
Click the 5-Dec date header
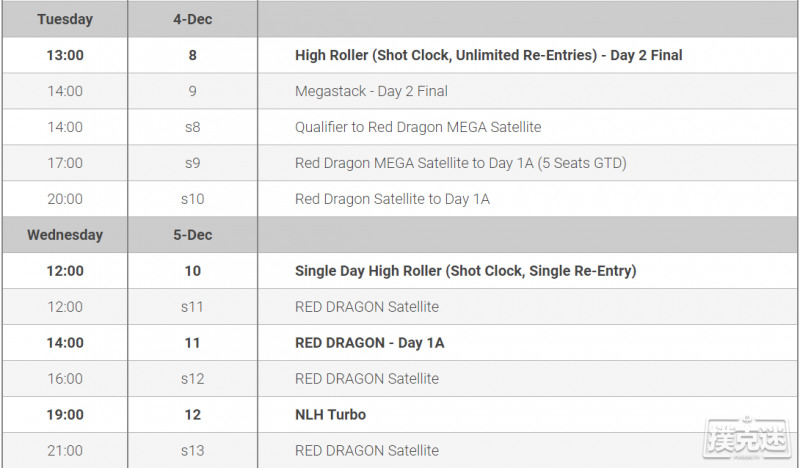point(192,235)
